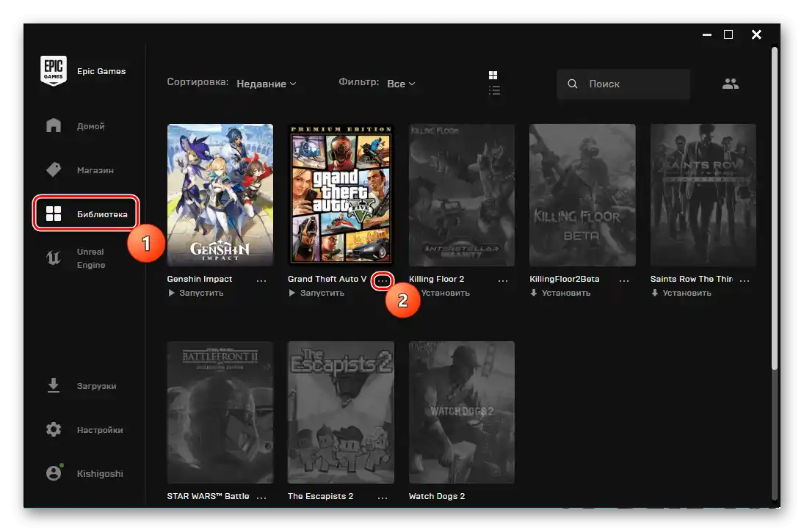The height and width of the screenshot is (532, 804).
Task: Open STAR WARS Battlefront three-dots menu
Action: 261,498
